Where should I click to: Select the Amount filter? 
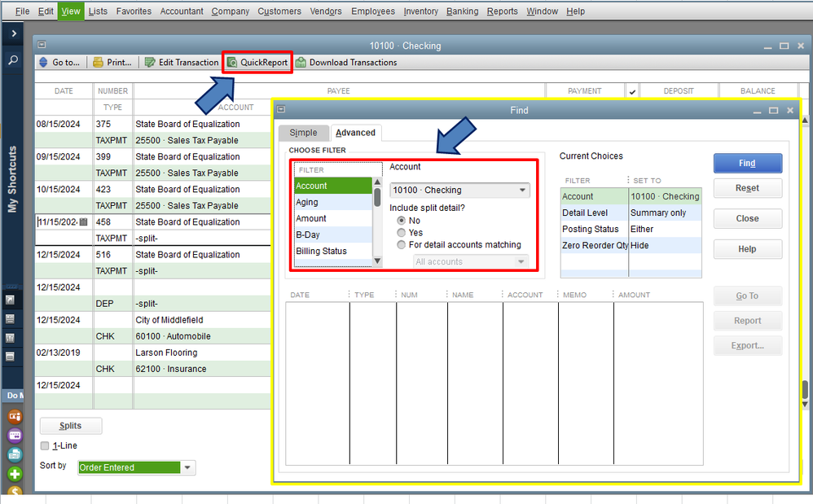[x=333, y=218]
